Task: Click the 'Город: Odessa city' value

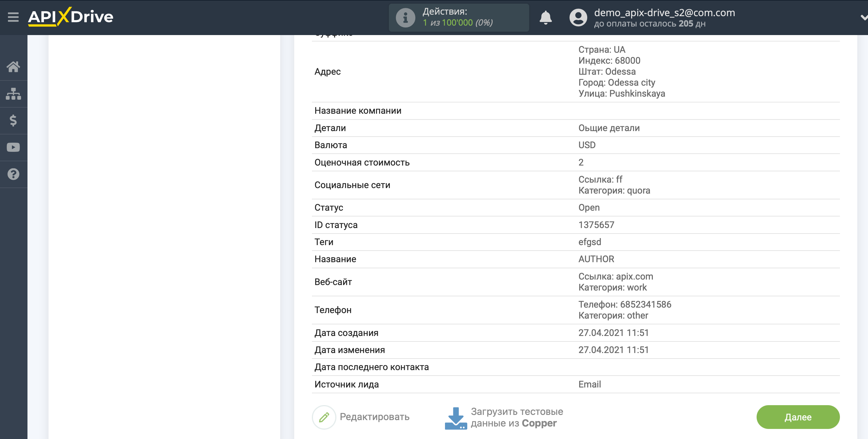Action: pyautogui.click(x=617, y=83)
